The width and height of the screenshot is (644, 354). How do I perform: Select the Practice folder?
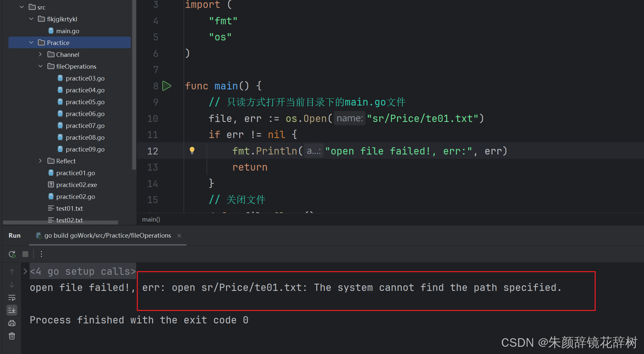pyautogui.click(x=69, y=43)
